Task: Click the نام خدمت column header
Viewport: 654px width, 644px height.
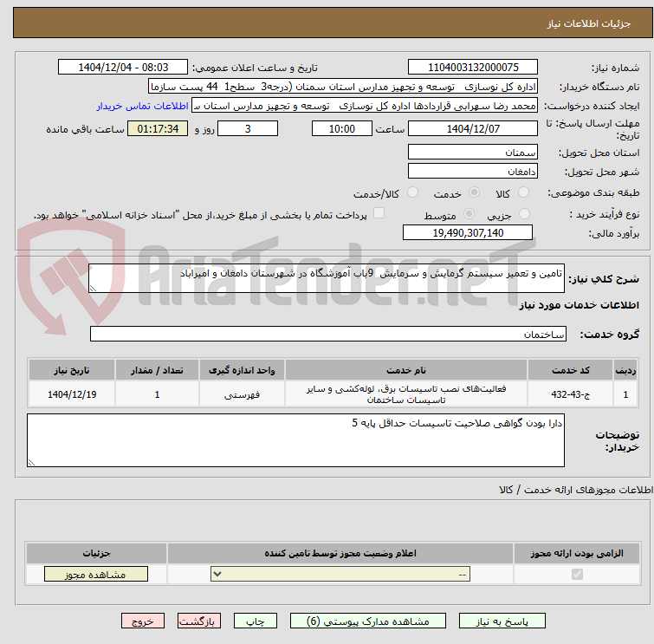Action: [x=406, y=370]
